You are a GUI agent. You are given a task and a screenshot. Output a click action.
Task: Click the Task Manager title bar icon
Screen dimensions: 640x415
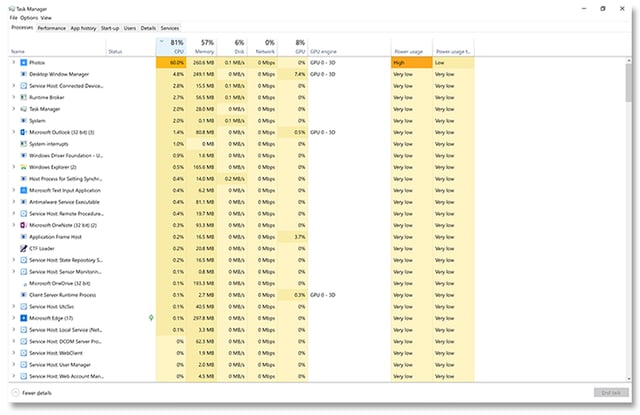point(12,9)
